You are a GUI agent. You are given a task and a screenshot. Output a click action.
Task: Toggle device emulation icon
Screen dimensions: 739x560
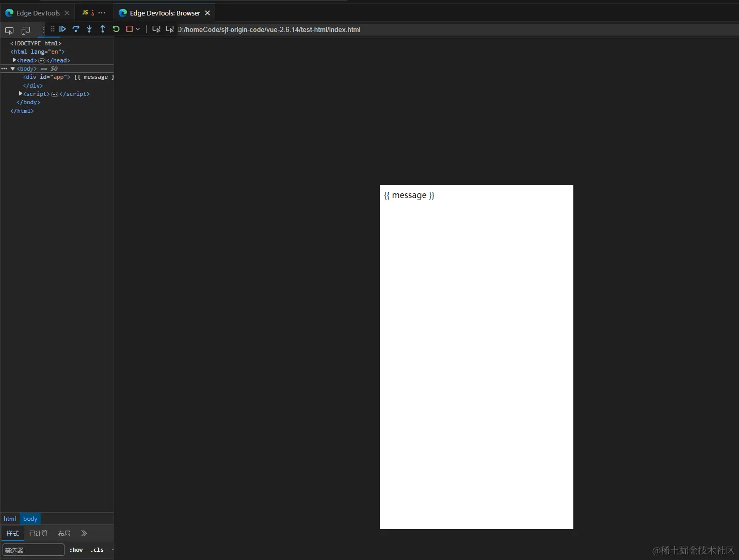[26, 30]
